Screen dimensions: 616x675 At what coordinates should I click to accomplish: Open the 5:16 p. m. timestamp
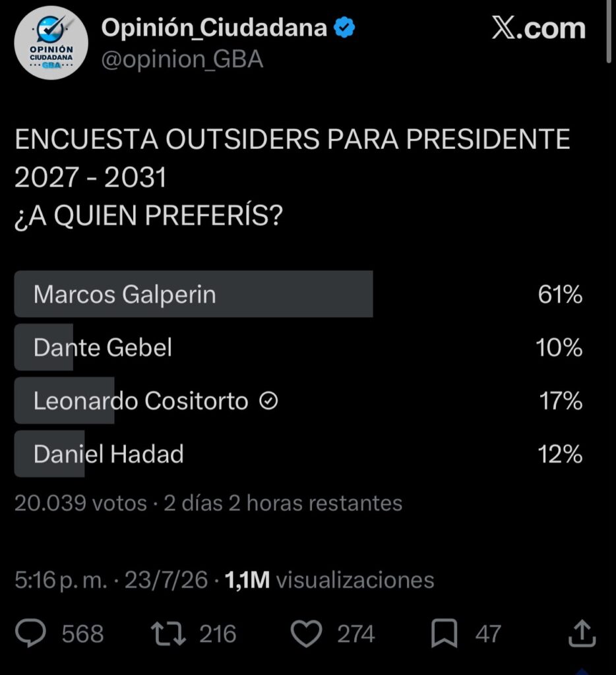[x=61, y=580]
